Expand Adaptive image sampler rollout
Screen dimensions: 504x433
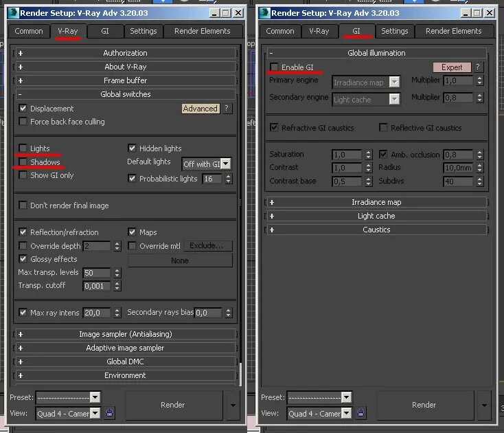coord(126,348)
